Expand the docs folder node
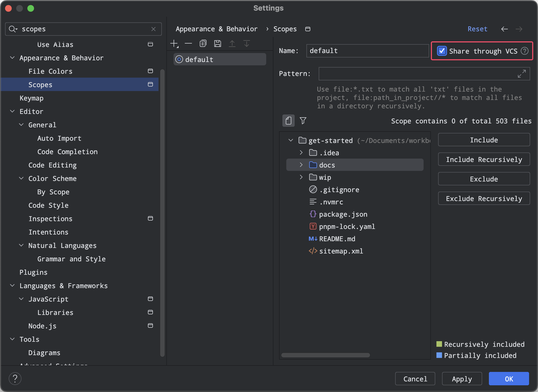 (x=301, y=165)
